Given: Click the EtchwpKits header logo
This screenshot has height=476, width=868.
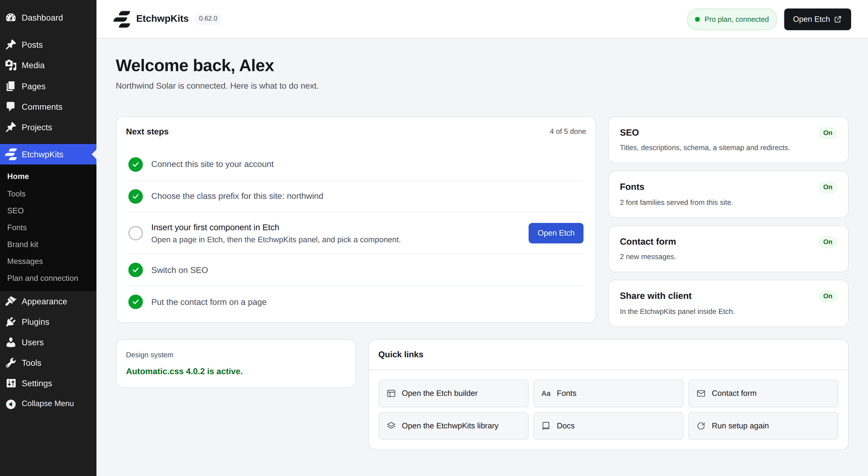Looking at the screenshot, I should click(122, 19).
